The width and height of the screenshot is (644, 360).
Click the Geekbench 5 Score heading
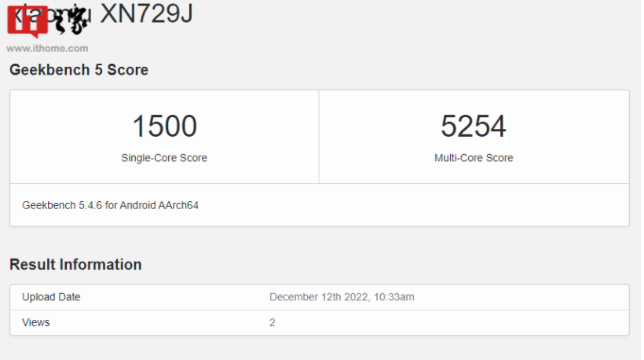[x=79, y=70]
